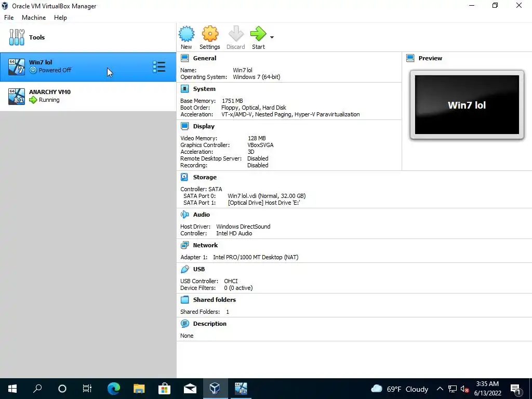This screenshot has width=532, height=399.
Task: Click the Description section speech bubble icon
Action: tap(184, 324)
